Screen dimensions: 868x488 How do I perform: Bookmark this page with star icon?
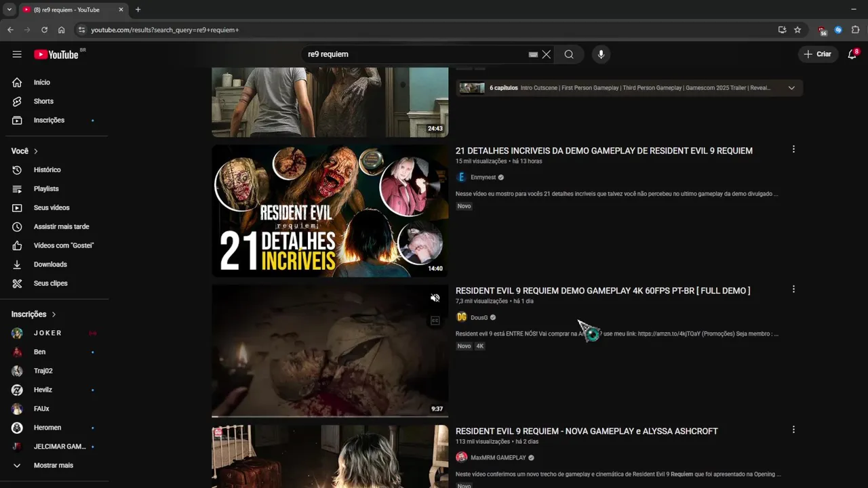click(x=797, y=30)
